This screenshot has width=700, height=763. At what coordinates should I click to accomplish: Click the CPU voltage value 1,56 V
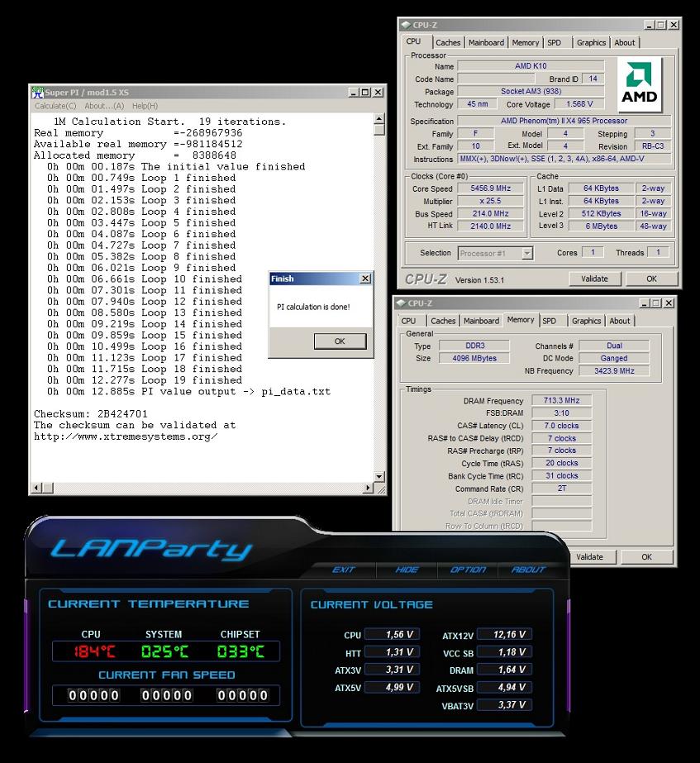point(392,634)
